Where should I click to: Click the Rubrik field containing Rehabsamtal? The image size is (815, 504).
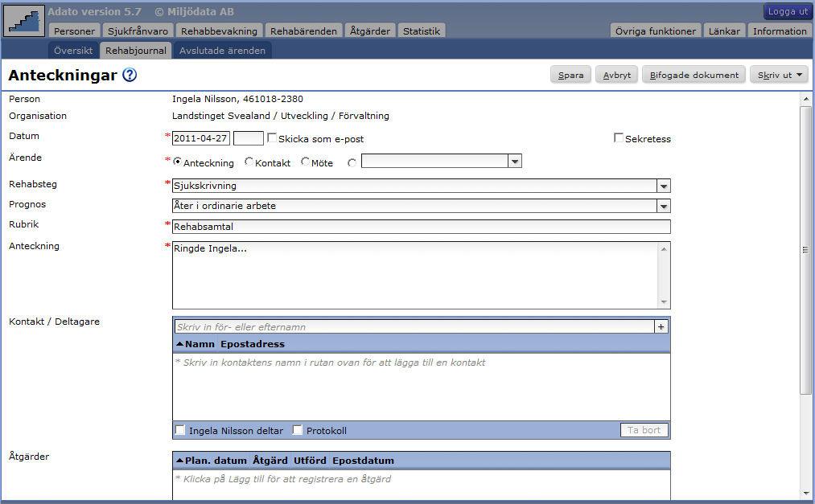coord(421,227)
